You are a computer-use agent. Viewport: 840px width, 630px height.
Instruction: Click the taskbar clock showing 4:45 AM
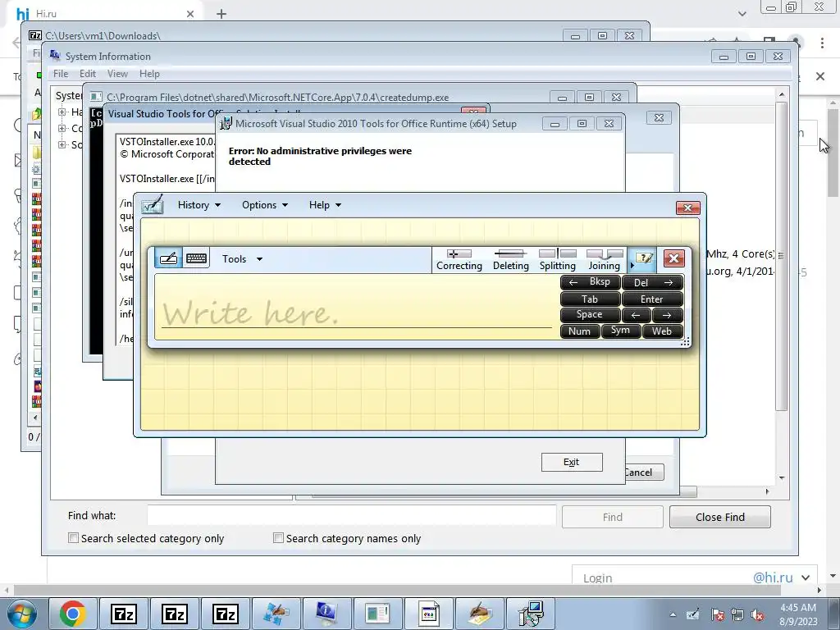click(x=798, y=614)
